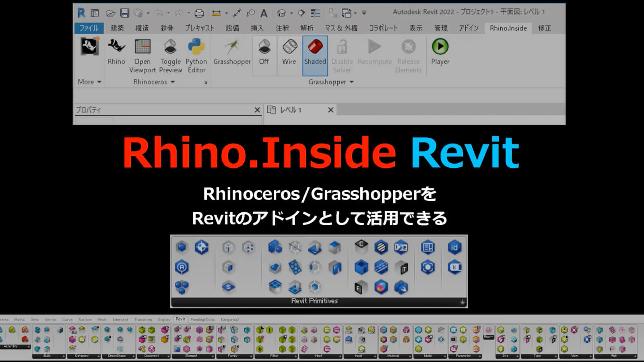
Task: Expand the More dropdown
Action: 89,82
